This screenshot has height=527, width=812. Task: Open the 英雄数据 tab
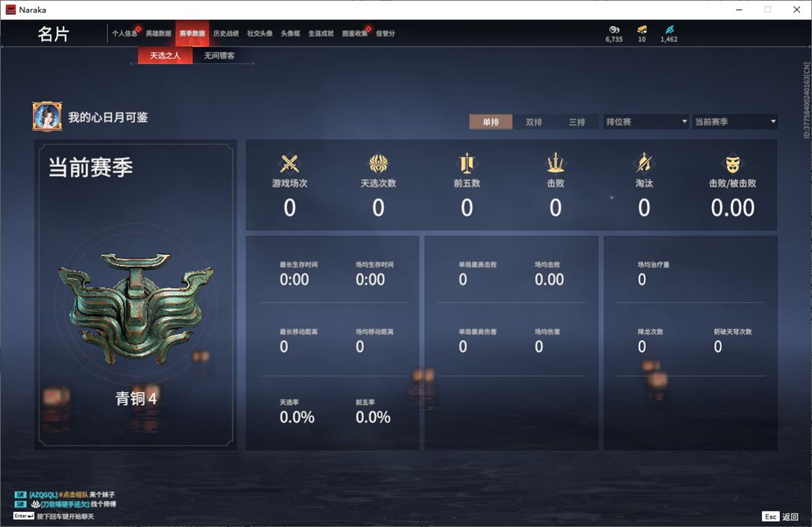pyautogui.click(x=159, y=33)
